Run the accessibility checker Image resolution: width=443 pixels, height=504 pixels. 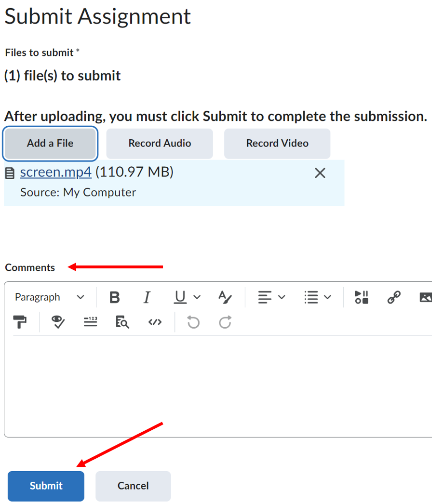[x=58, y=322]
